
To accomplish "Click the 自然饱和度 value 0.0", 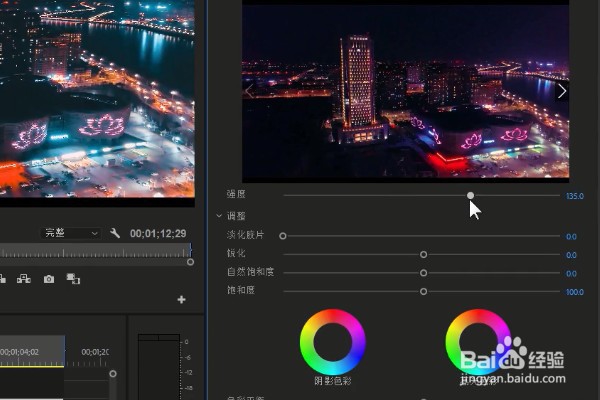I will click(571, 274).
